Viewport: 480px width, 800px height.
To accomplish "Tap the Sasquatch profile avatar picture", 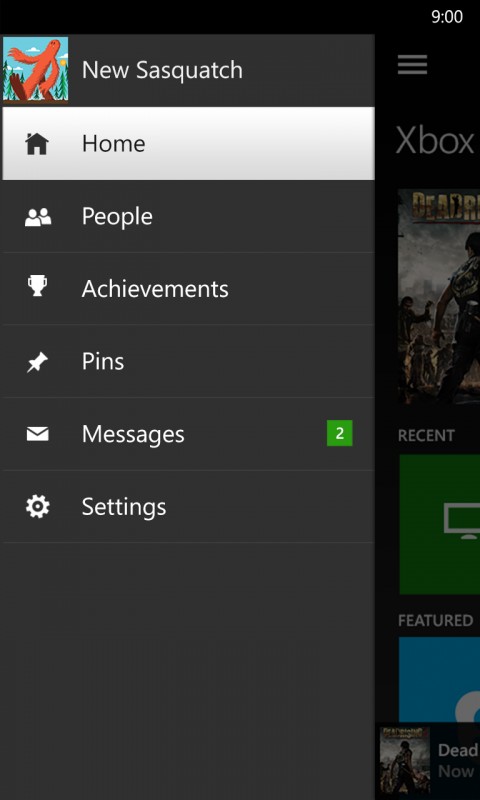I will [x=35, y=70].
